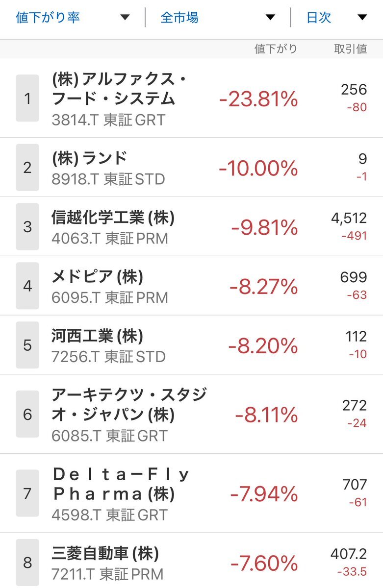Open the 値下がり率 ranking type dropdown
Screen dimensions: 383x588
[x=73, y=18]
